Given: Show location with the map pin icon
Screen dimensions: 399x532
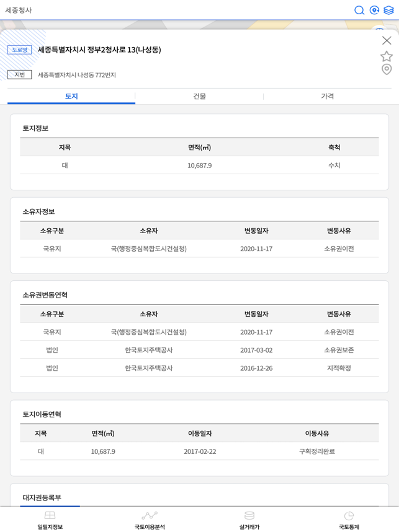Looking at the screenshot, I should point(387,69).
